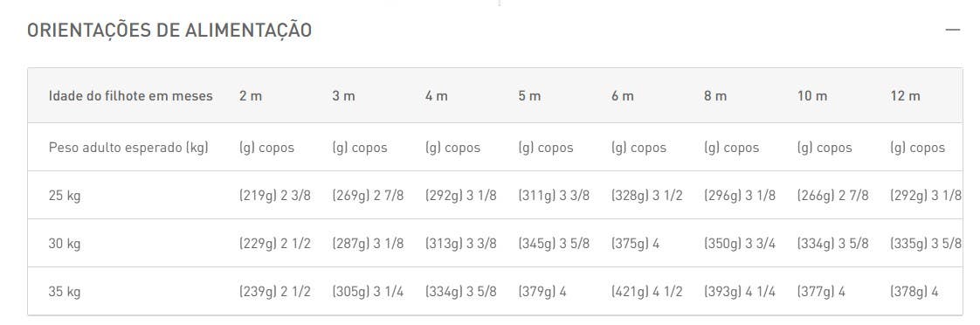The width and height of the screenshot is (980, 325).
Task: Click the Orientações de Alimentação heading
Action: 169,31
